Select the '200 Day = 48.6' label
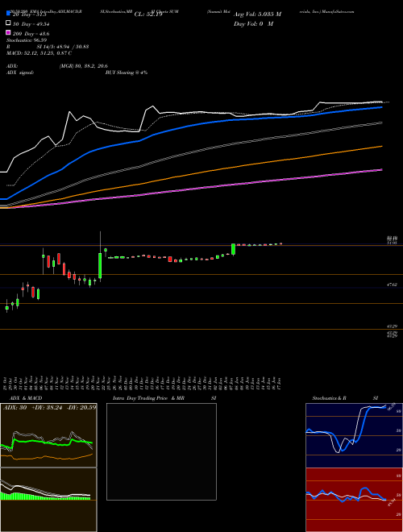Screen dimensions: 403x532 (x=31, y=34)
